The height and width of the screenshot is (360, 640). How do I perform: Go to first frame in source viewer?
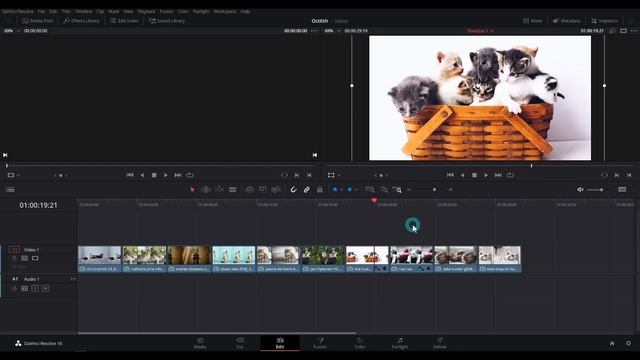click(x=130, y=175)
